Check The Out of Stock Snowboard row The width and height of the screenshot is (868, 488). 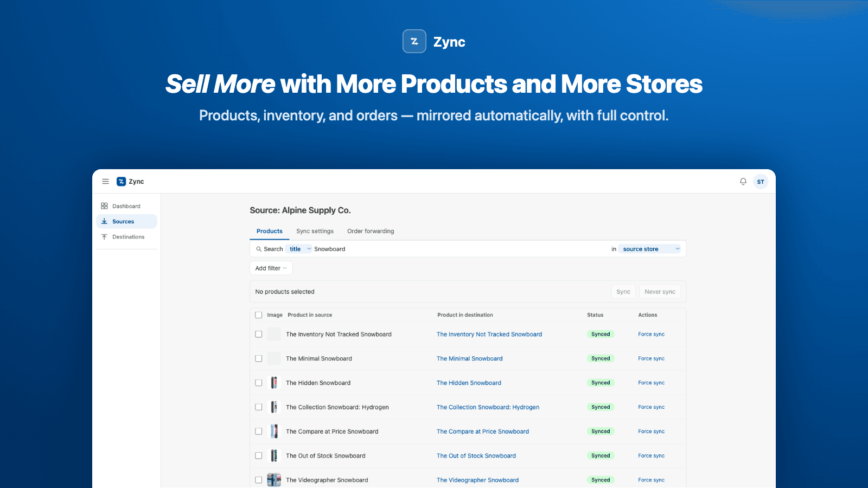tap(259, 456)
